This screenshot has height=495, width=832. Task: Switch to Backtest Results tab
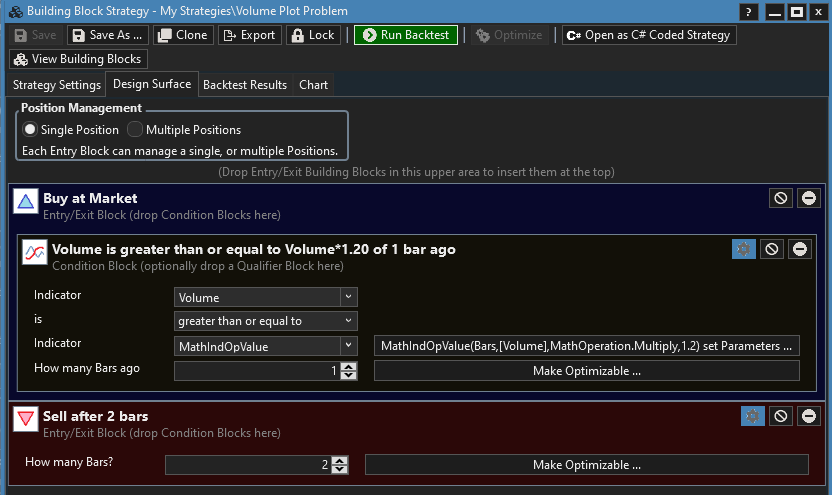244,85
